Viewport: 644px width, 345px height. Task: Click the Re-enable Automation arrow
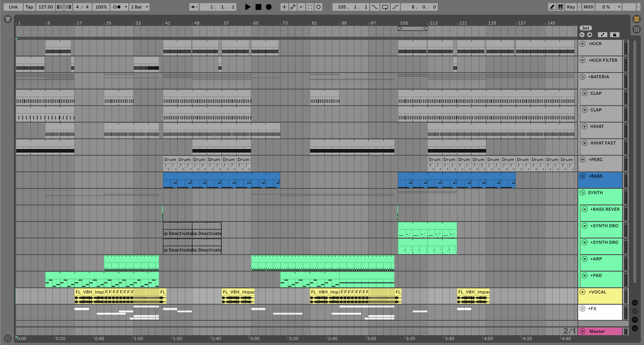point(301,7)
